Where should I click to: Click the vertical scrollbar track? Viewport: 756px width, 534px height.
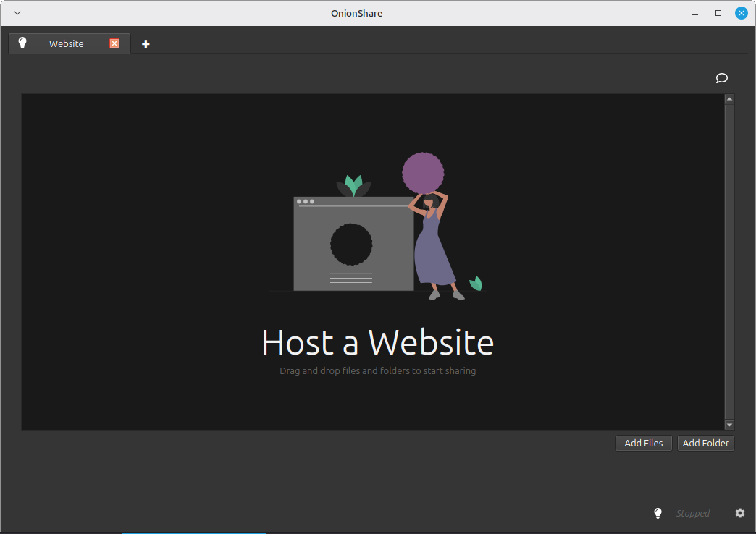[729, 260]
